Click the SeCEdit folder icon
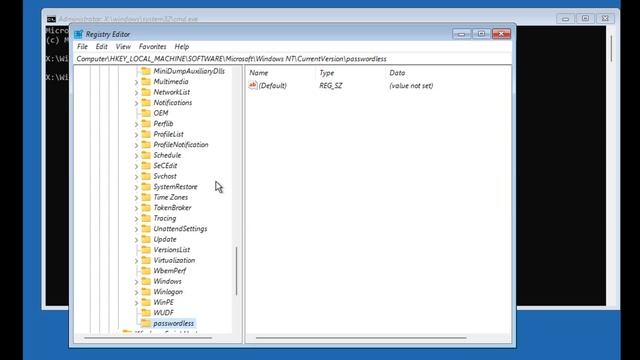Screen dimensions: 640x360 [x=146, y=166]
